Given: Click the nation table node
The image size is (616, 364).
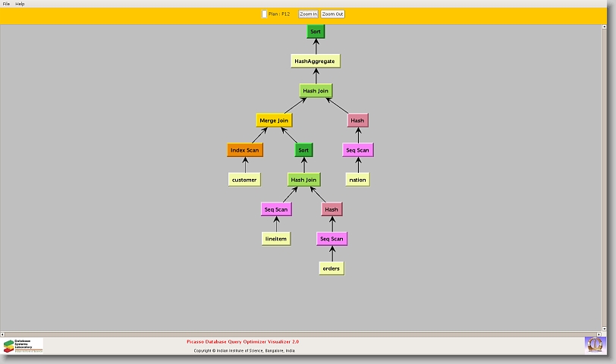Looking at the screenshot, I should (357, 180).
